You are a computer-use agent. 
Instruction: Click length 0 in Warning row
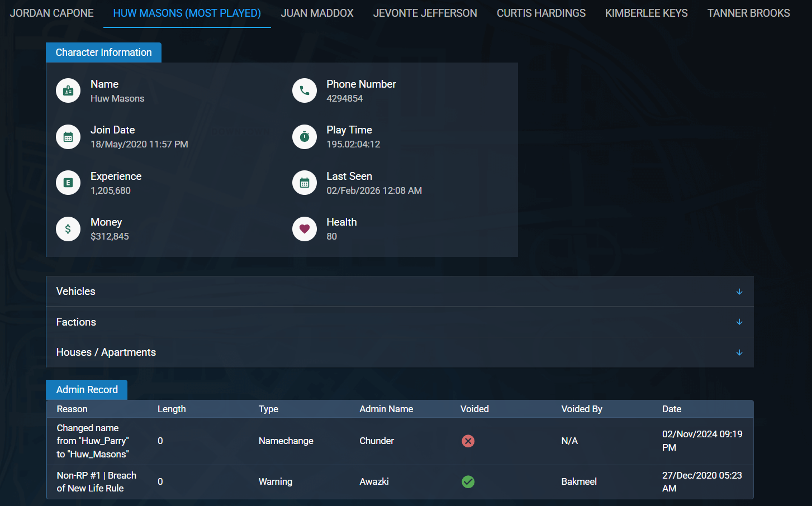[160, 481]
